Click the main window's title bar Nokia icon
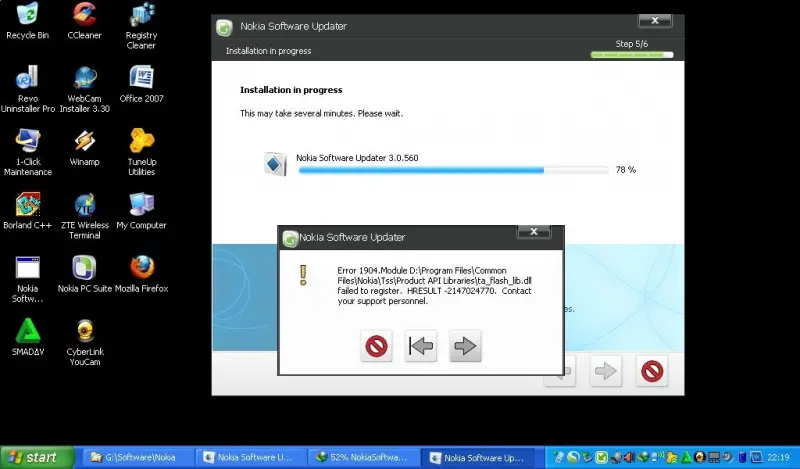Screen dimensions: 800x469 click(x=224, y=27)
